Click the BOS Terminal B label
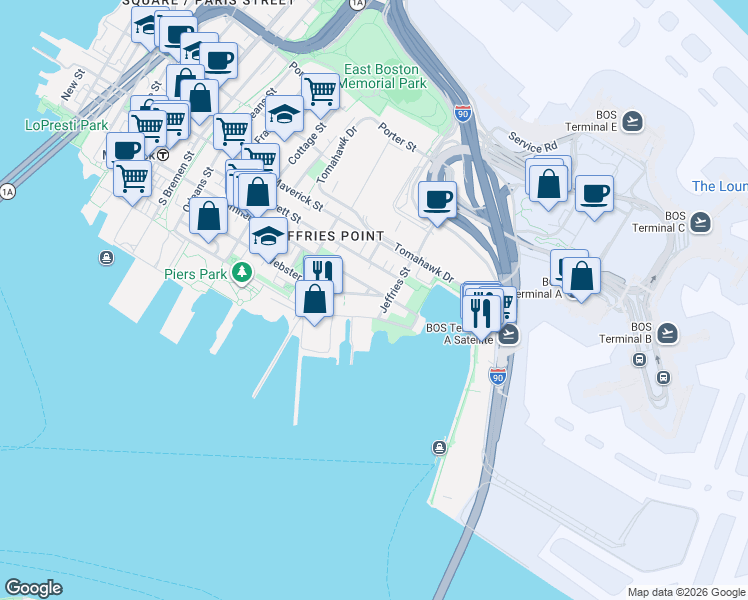The height and width of the screenshot is (600, 748). pyautogui.click(x=625, y=333)
